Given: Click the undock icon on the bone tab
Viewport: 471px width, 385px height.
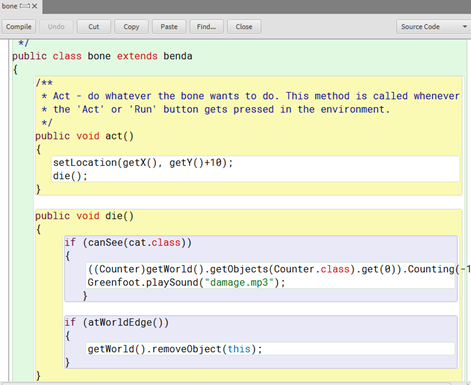Looking at the screenshot, I should pos(25,6).
